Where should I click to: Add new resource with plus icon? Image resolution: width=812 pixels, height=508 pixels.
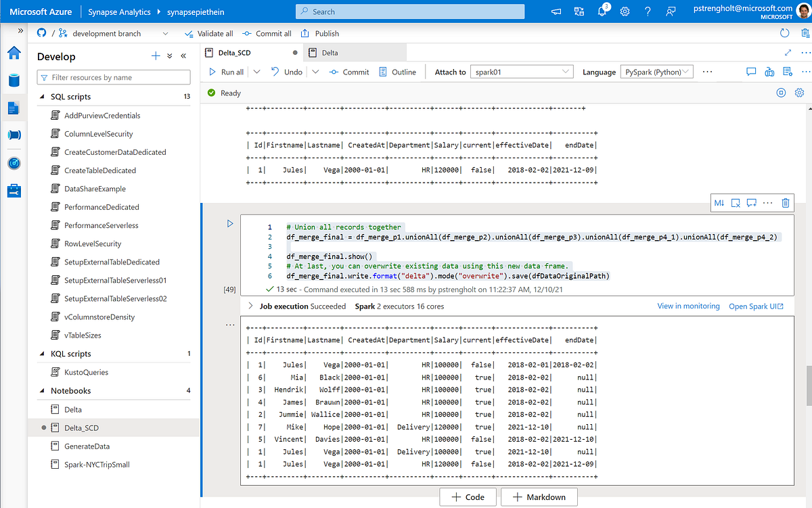156,56
